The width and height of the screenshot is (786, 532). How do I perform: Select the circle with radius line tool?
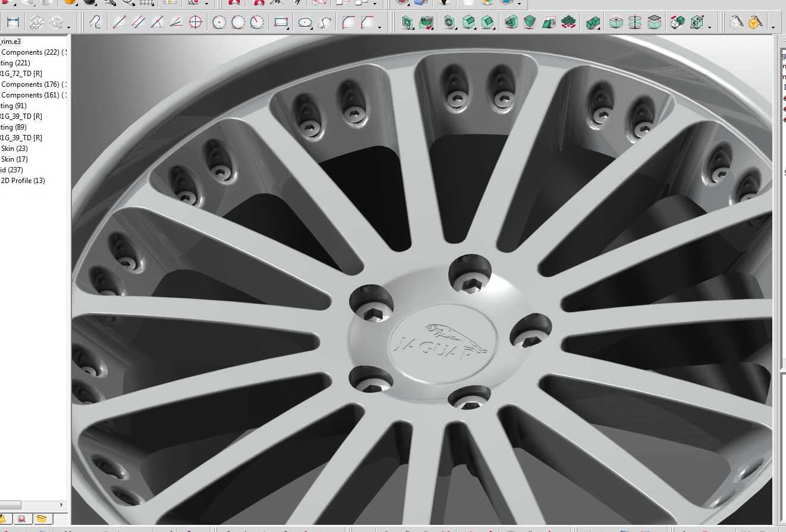(257, 23)
